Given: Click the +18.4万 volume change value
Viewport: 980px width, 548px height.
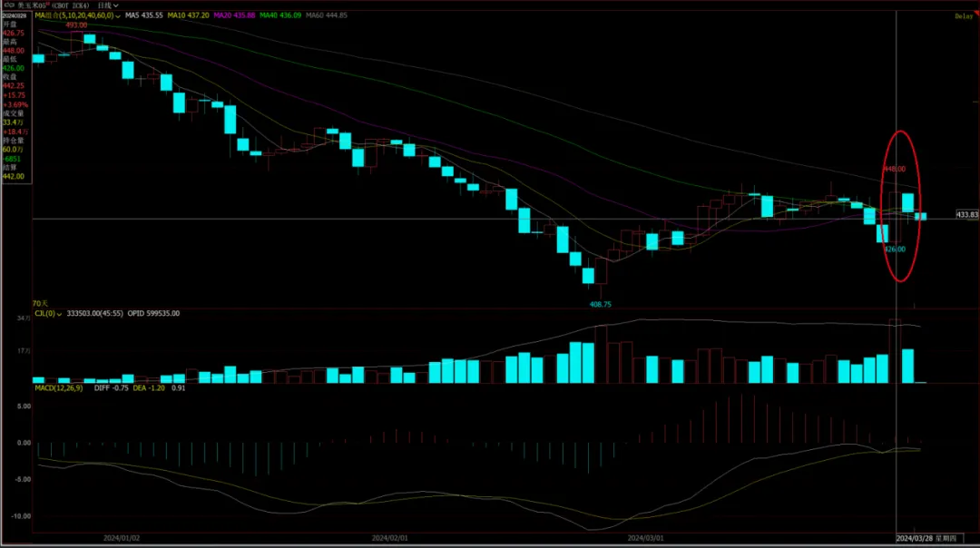Looking at the screenshot, I should [15, 132].
